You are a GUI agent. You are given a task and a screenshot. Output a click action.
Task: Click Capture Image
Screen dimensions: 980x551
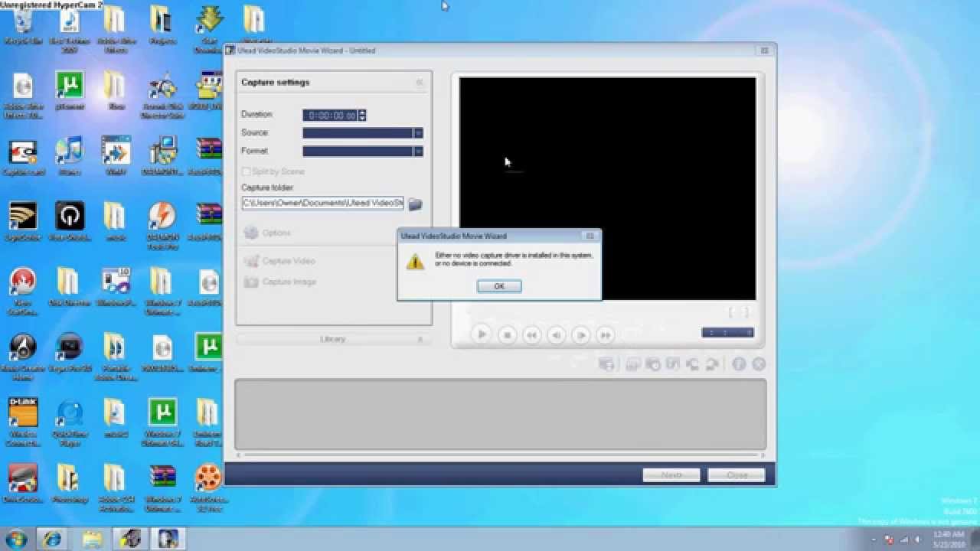click(x=279, y=282)
